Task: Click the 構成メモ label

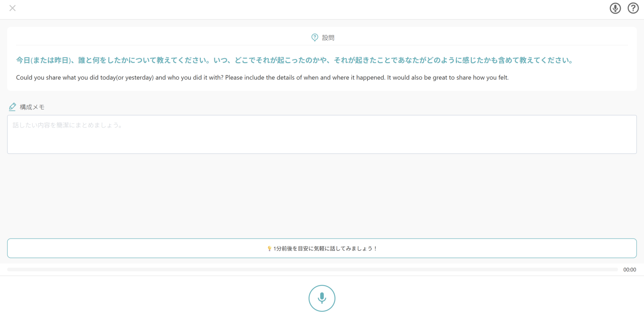Action: click(x=32, y=107)
